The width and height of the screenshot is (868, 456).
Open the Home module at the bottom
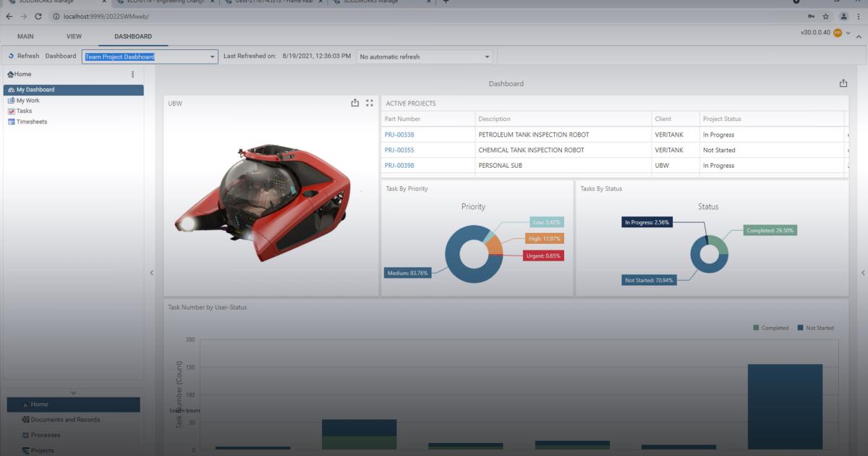73,405
